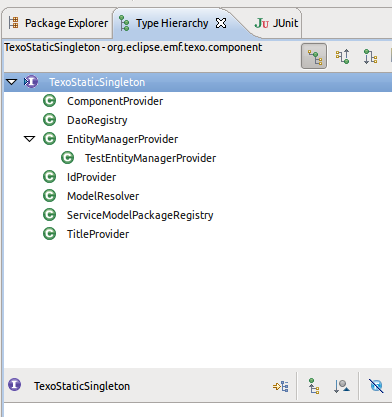Show the Type Hierarchy view mode
Screen dimensions: 392x417
314,56
